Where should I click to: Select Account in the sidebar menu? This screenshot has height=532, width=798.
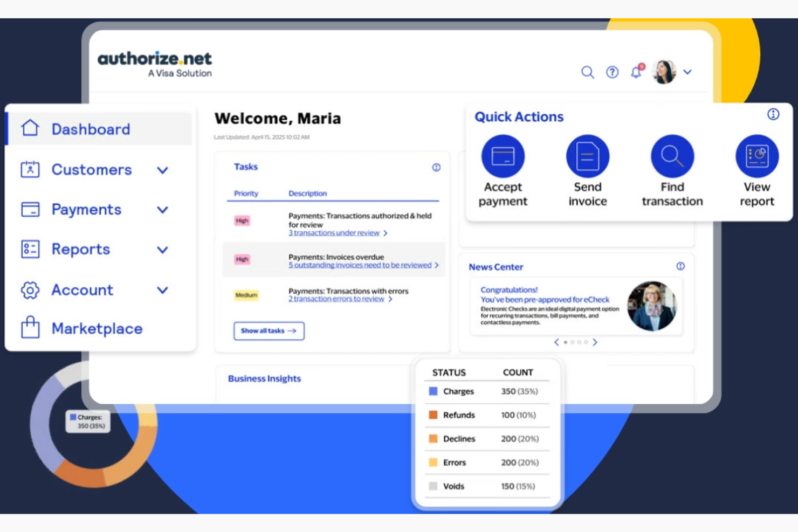click(82, 290)
